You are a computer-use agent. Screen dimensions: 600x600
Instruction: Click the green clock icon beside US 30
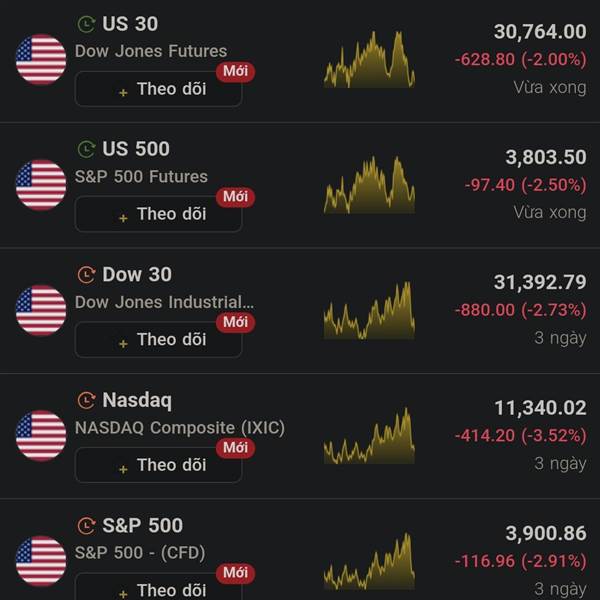coord(86,24)
